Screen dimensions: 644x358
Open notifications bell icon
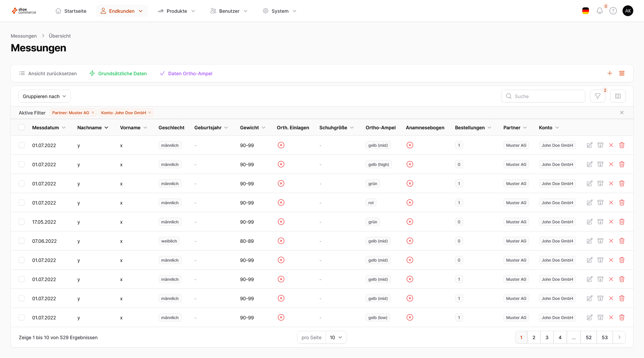[x=599, y=11]
